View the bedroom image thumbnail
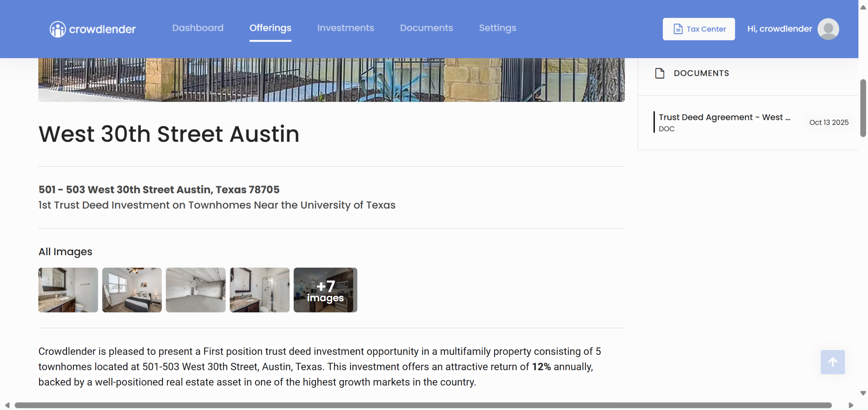 (x=132, y=290)
